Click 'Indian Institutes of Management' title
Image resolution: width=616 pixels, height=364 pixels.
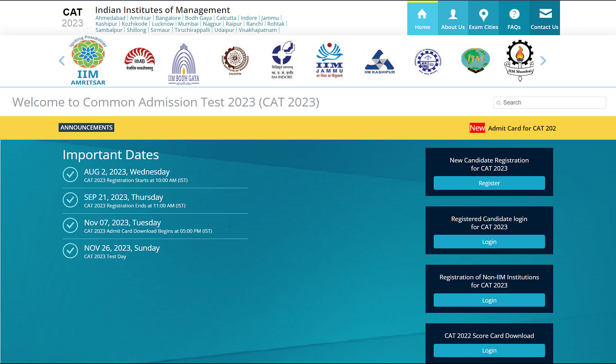coord(162,10)
